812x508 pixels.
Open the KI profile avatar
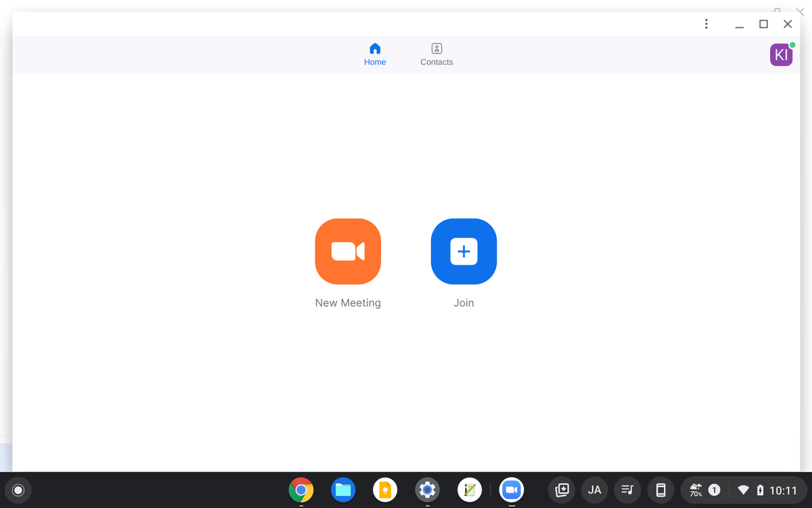point(782,54)
